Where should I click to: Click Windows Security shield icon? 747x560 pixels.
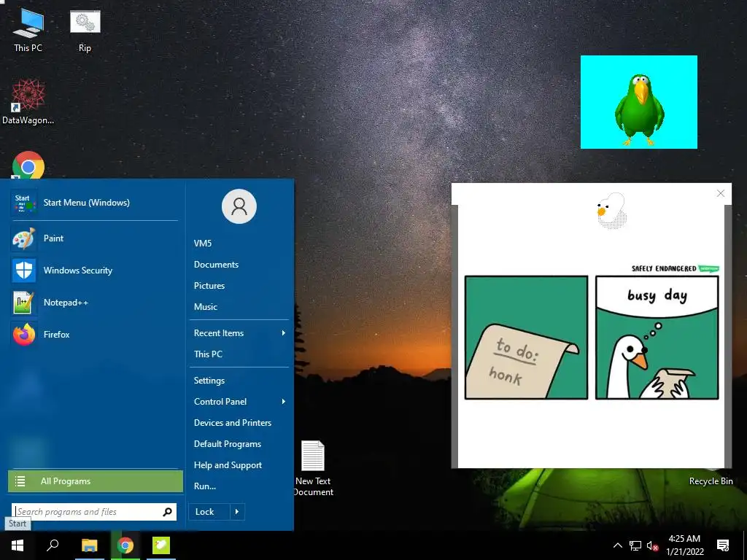pyautogui.click(x=24, y=271)
